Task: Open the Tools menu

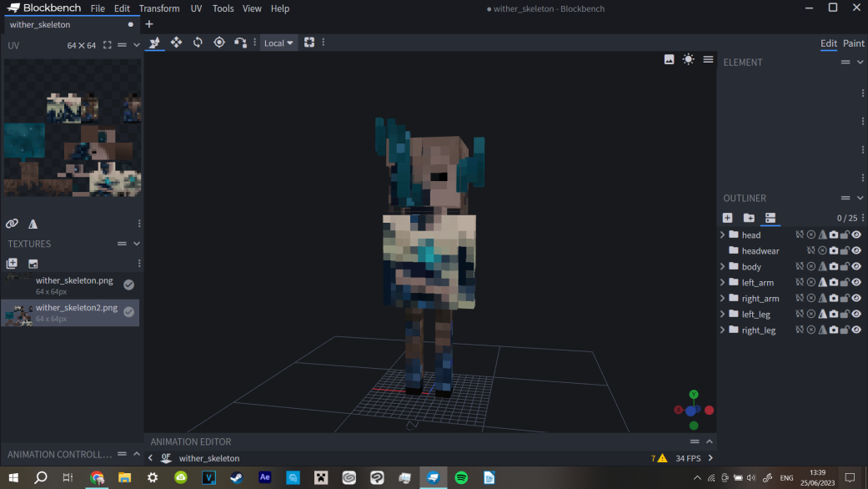Action: coord(223,8)
